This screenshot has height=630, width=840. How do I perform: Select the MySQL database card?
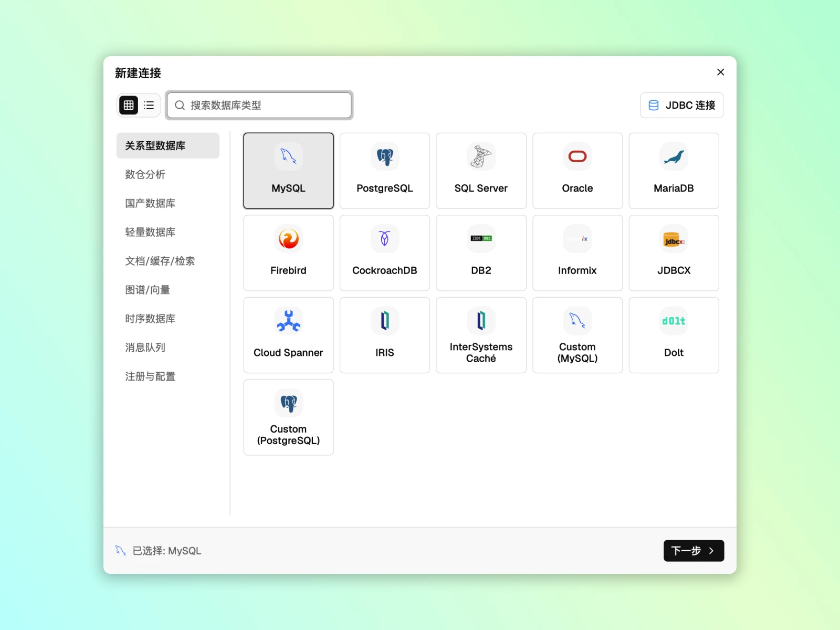pos(288,171)
